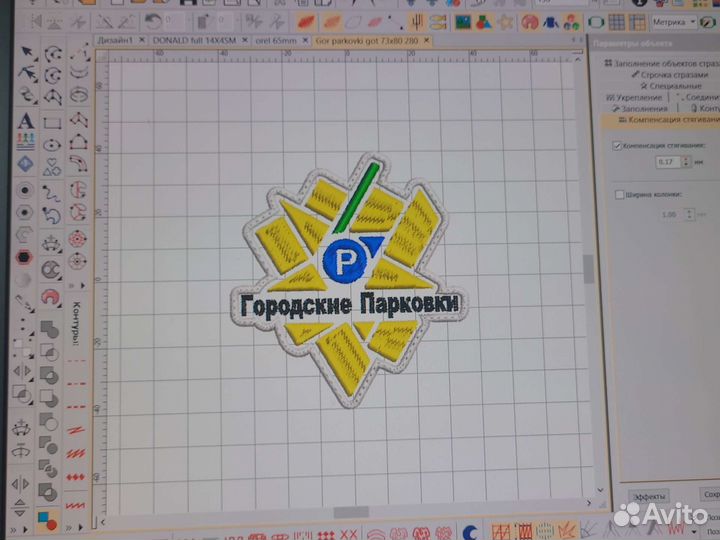This screenshot has height=540, width=720.
Task: Close the orel 65mm tab
Action: 305,40
